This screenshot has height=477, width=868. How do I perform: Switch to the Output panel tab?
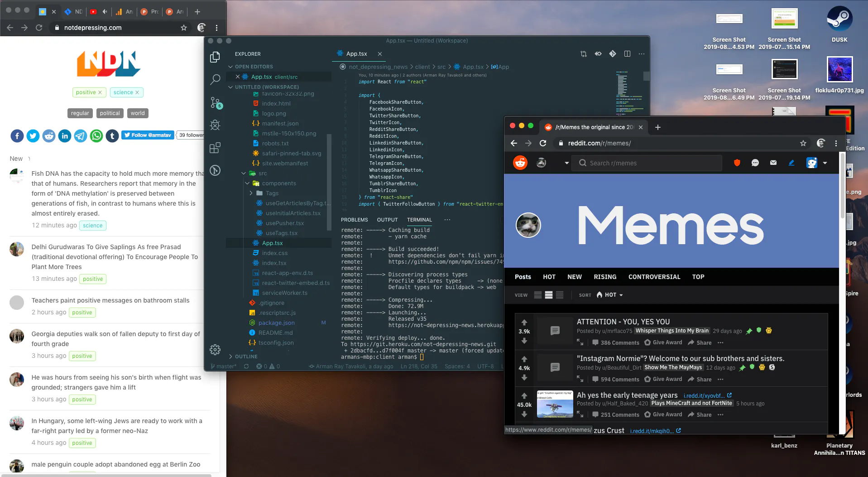tap(388, 220)
